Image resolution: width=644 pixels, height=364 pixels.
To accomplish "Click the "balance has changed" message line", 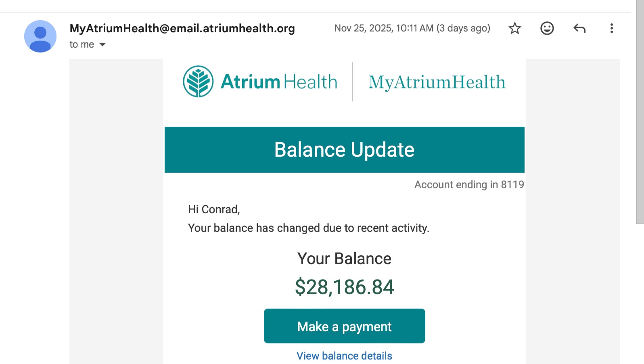I will pyautogui.click(x=308, y=228).
